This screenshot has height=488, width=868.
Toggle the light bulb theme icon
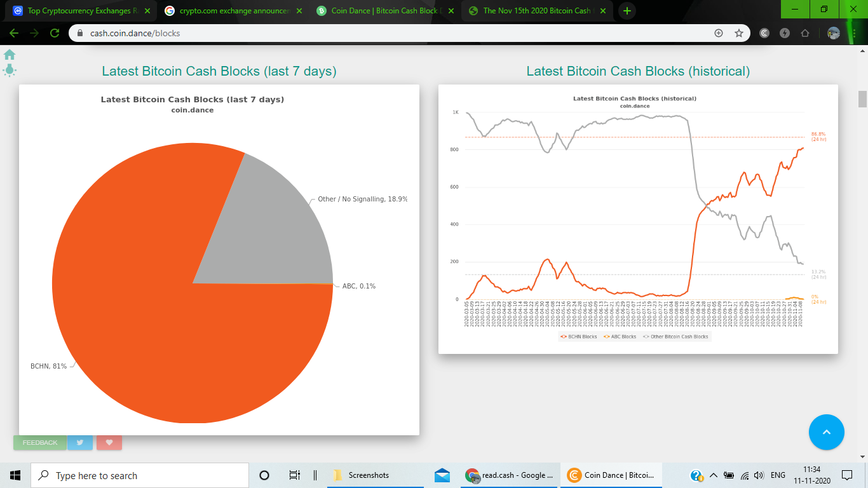pyautogui.click(x=10, y=70)
